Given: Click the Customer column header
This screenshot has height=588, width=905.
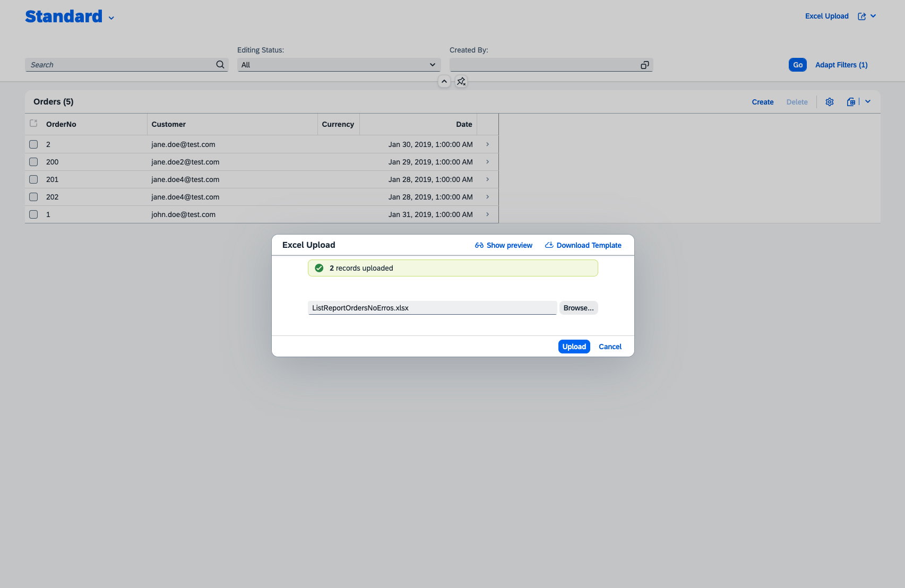Looking at the screenshot, I should coord(232,124).
